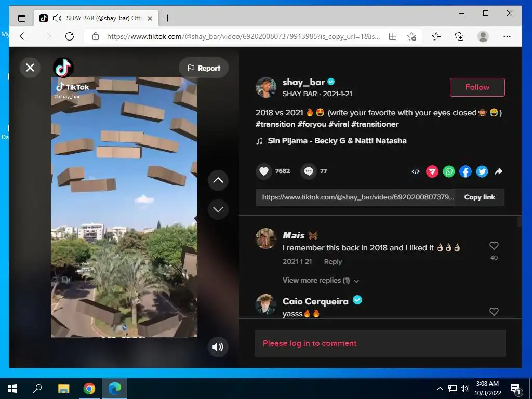532x399 pixels.
Task: Show hidden system tray icons
Action: pos(440,389)
